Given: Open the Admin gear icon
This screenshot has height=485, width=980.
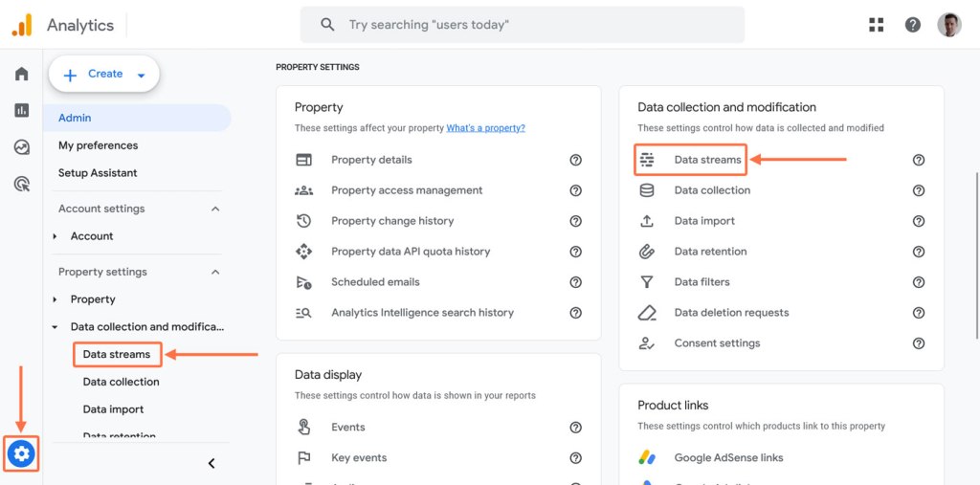Looking at the screenshot, I should coord(21,453).
